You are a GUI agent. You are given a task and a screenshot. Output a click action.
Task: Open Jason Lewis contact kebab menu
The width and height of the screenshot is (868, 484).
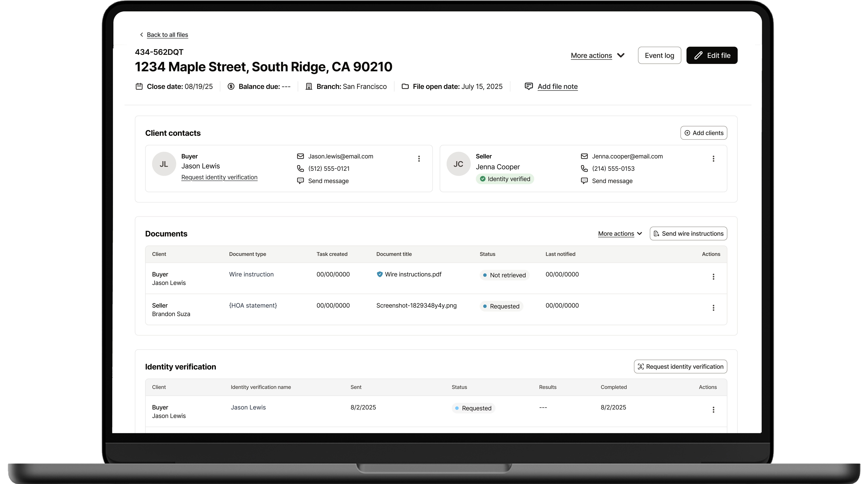(x=419, y=159)
